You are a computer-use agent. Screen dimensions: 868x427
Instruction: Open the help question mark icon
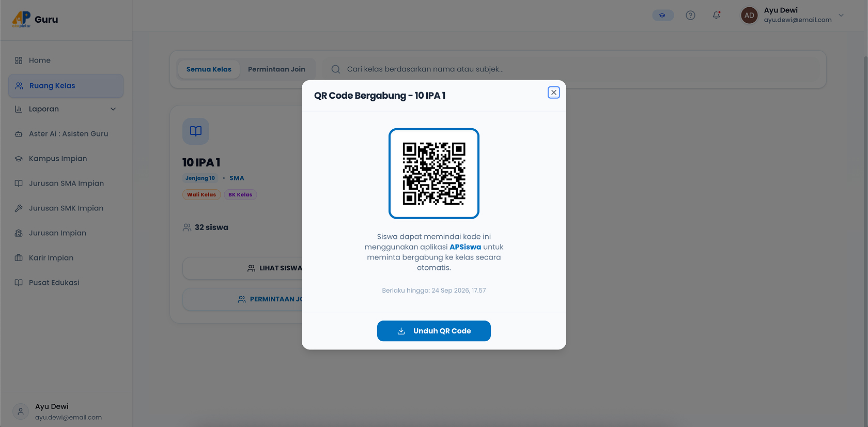point(690,16)
